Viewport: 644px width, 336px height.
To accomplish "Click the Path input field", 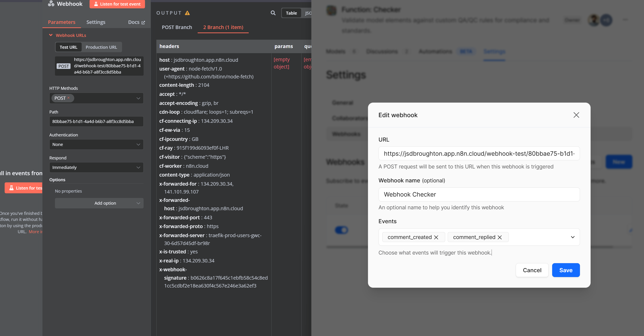I will click(x=96, y=121).
